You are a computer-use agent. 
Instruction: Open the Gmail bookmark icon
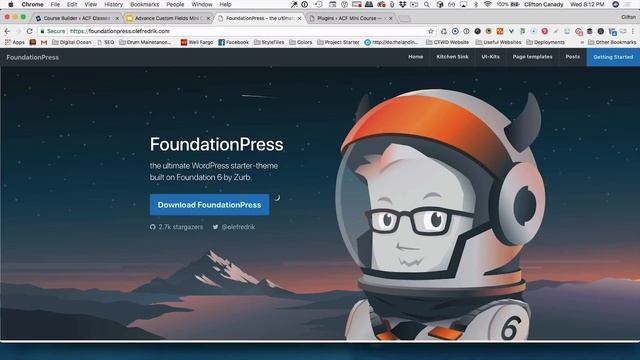(x=44, y=42)
